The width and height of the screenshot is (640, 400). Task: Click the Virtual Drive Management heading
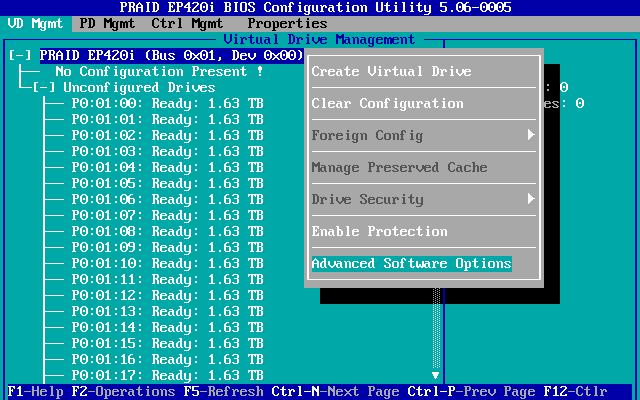coord(319,40)
